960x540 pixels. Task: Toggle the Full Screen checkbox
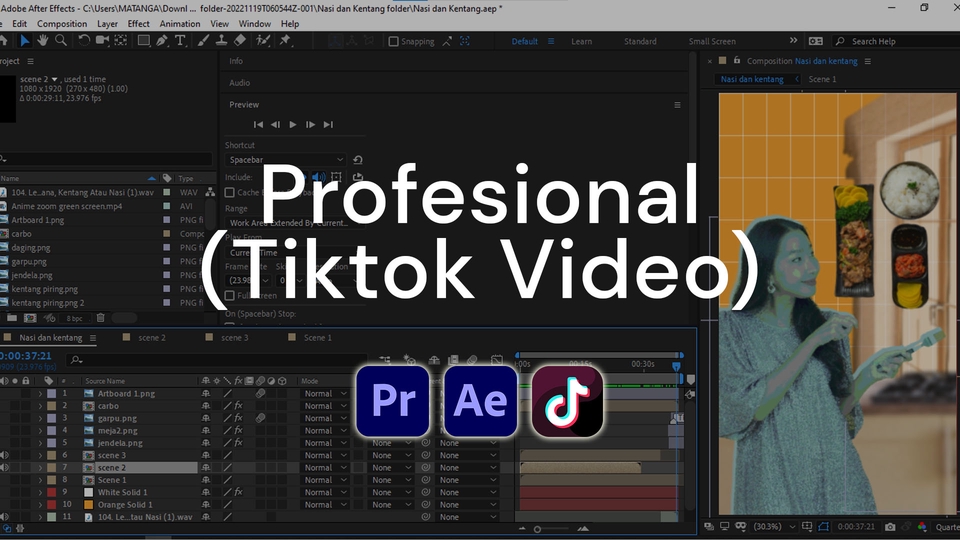point(230,295)
